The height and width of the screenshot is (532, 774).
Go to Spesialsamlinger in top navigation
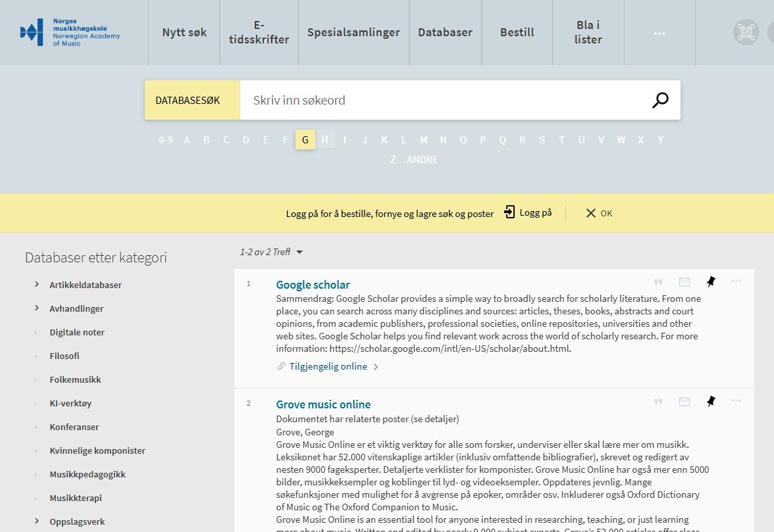(x=353, y=32)
